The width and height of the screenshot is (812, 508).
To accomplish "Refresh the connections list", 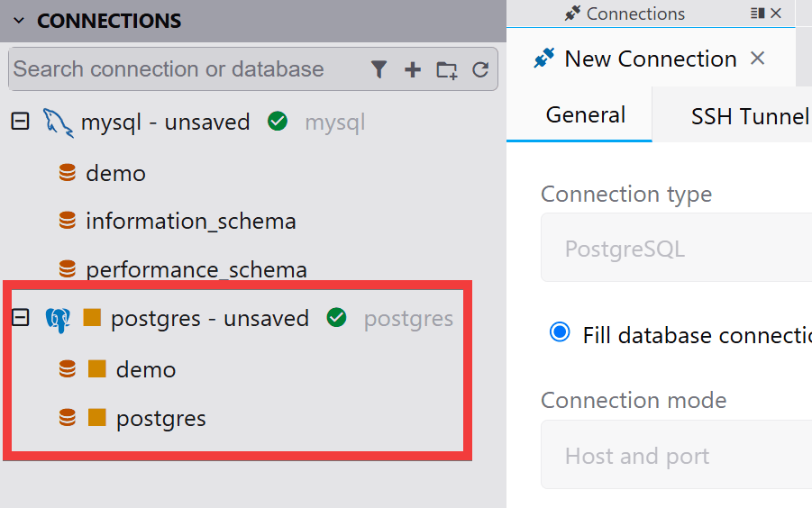I will [480, 69].
